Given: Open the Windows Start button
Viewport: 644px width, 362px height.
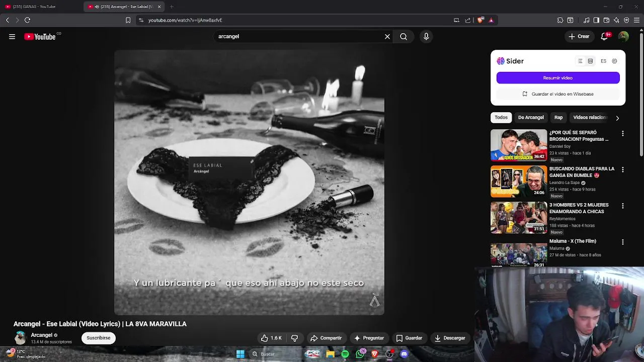Looking at the screenshot, I should [x=240, y=354].
